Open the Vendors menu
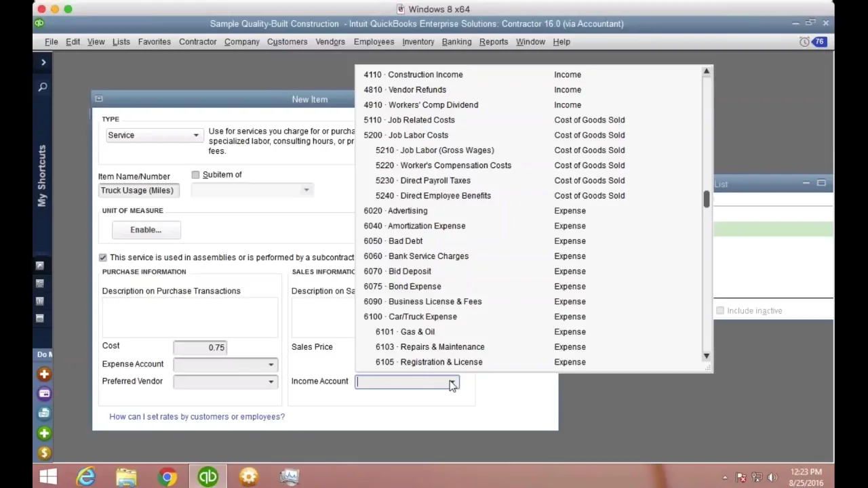Viewport: 868px width, 488px height. 330,42
